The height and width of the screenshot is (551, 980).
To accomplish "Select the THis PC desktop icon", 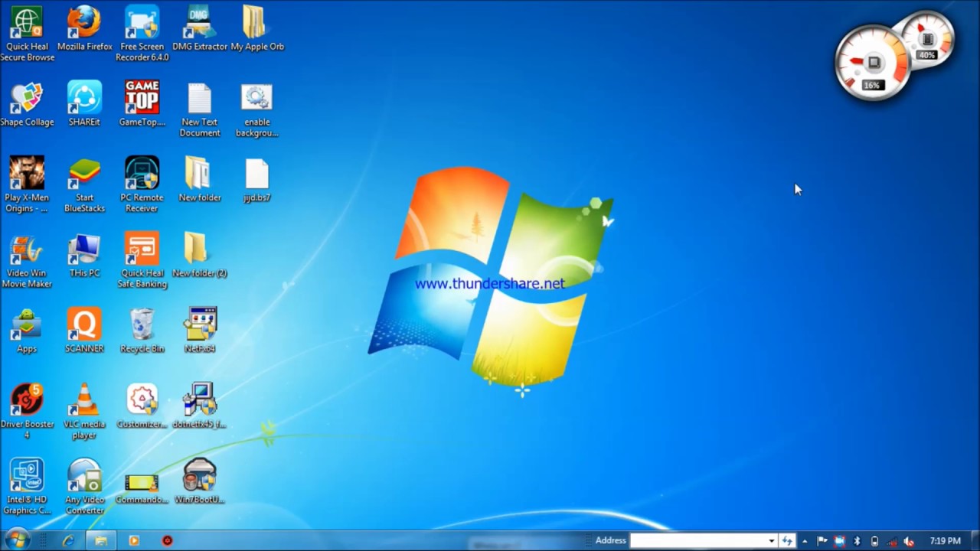I will [84, 256].
